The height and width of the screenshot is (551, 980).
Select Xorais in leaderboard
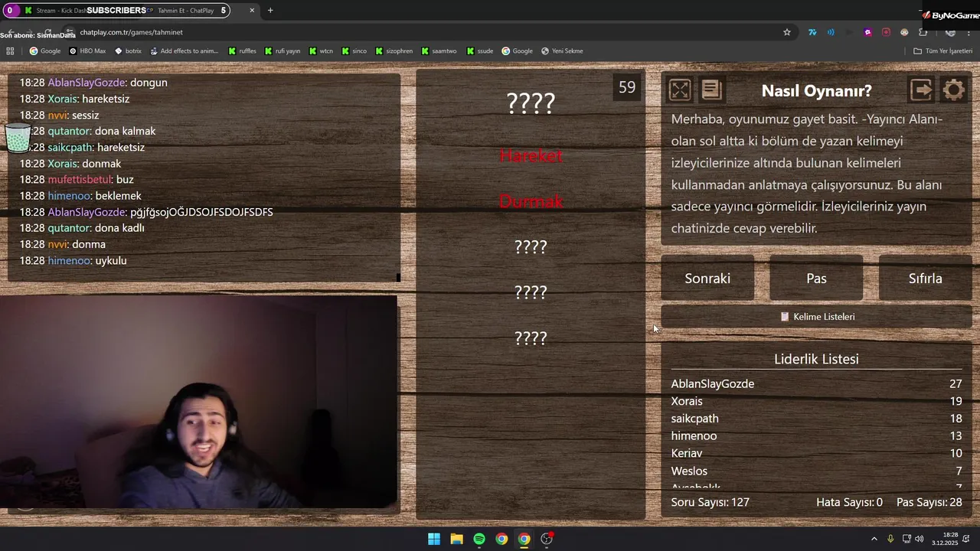687,401
